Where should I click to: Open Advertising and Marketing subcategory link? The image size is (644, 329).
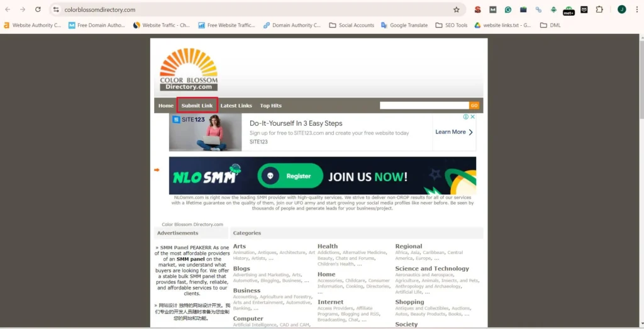pos(261,275)
